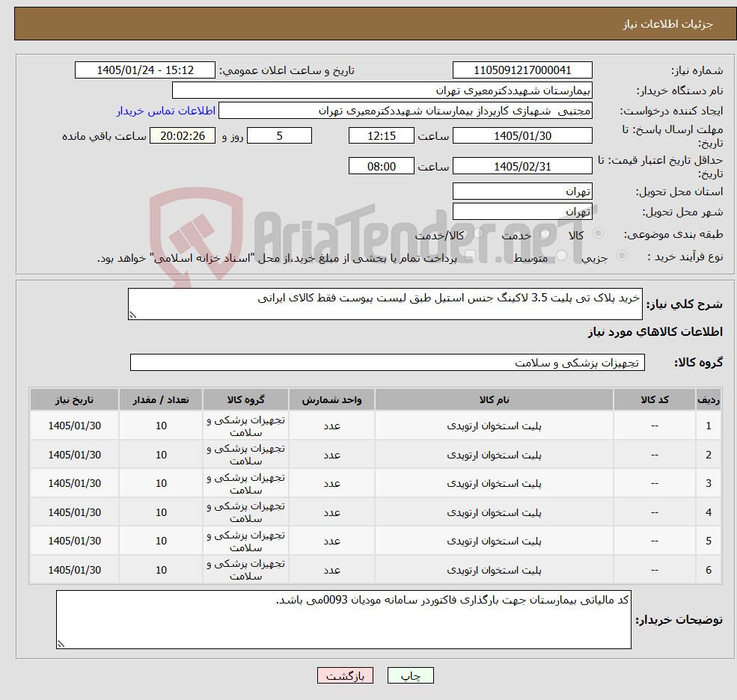The image size is (737, 700).
Task: Click the بازگشت (back) button
Action: 345,675
